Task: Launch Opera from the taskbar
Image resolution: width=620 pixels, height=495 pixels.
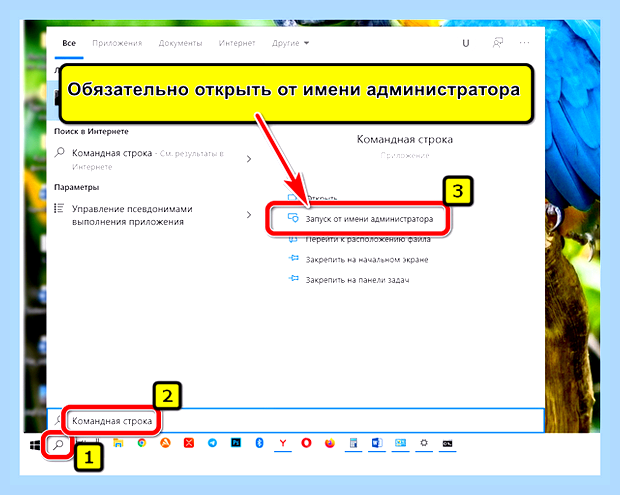Action: [306, 443]
